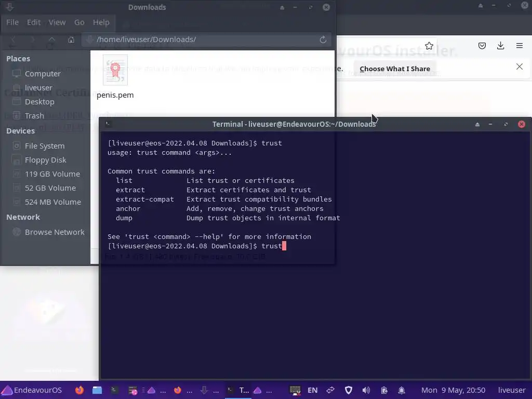Open Trash in Places sidebar

click(x=34, y=116)
